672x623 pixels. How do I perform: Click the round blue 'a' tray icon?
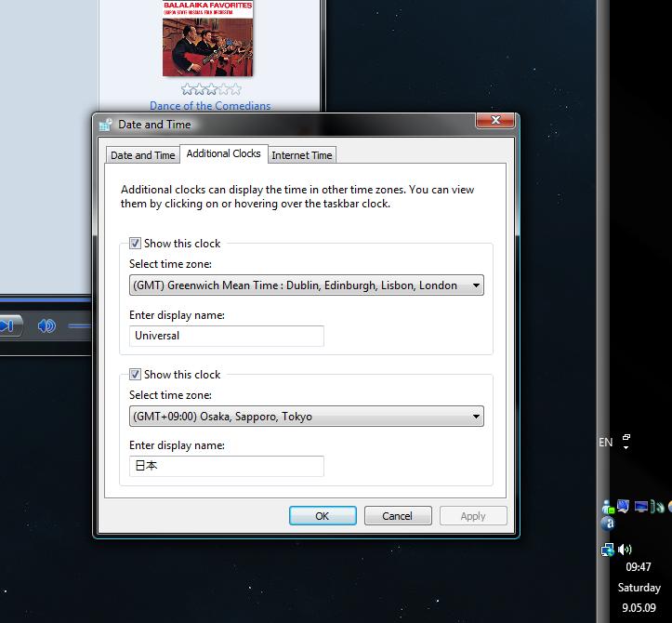pos(608,524)
